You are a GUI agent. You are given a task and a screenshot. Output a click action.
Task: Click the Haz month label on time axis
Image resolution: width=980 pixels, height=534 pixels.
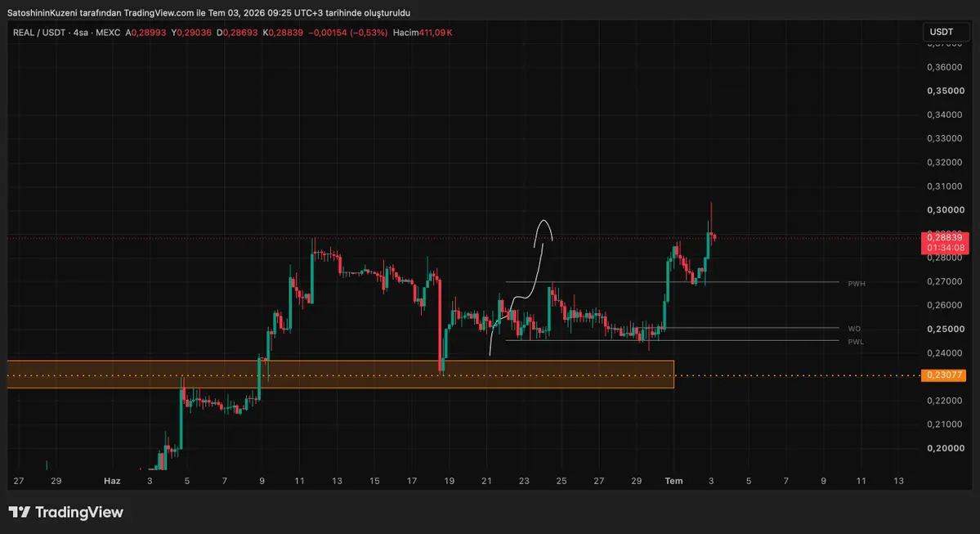[x=112, y=481]
